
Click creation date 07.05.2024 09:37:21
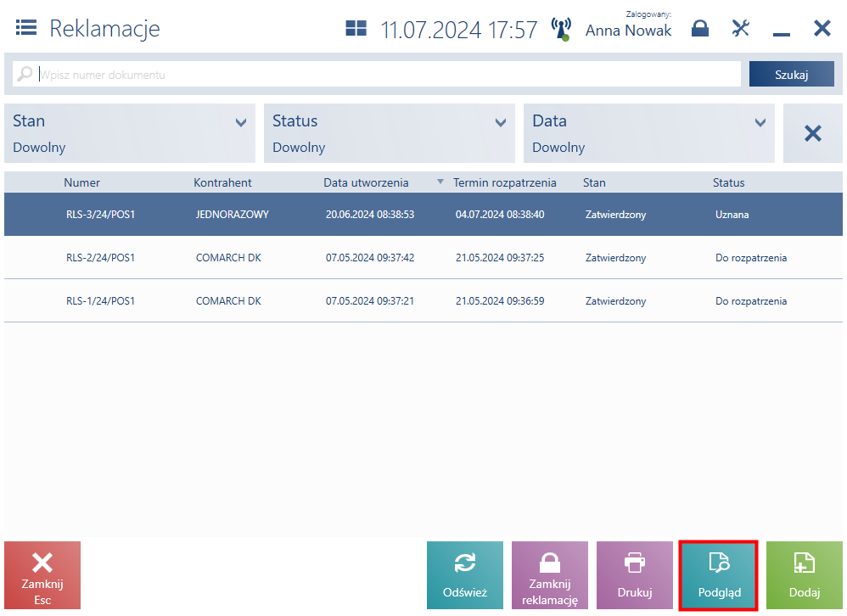(x=370, y=300)
